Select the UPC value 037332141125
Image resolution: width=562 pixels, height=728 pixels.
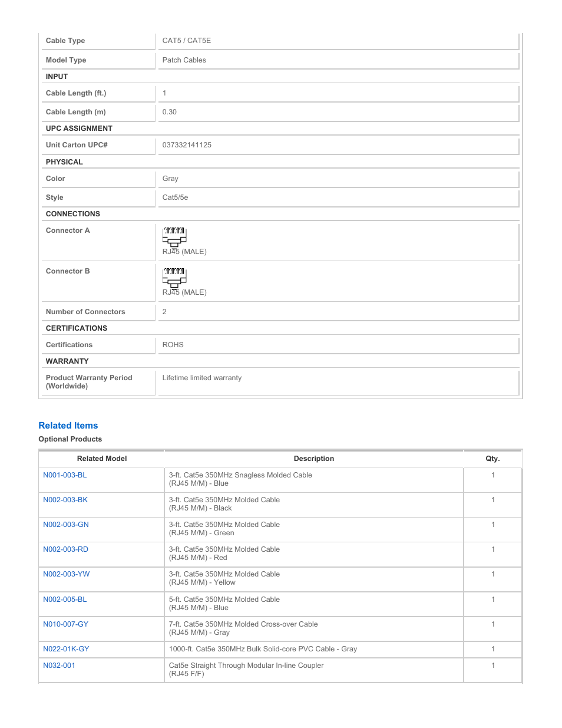(x=187, y=145)
